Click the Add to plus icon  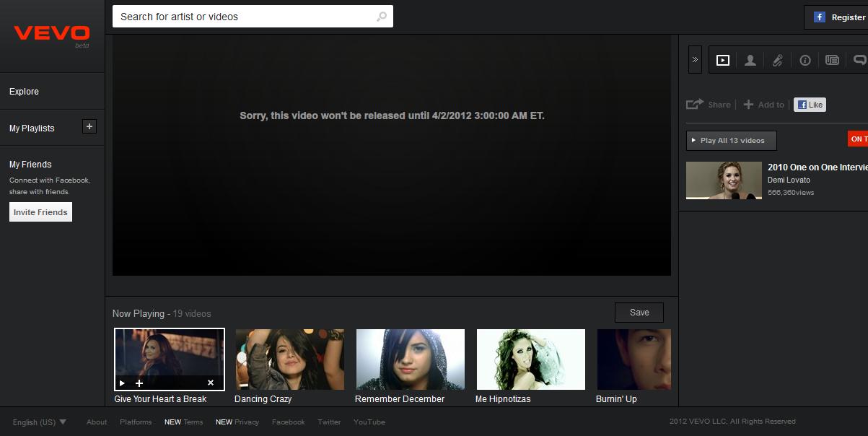click(x=748, y=105)
